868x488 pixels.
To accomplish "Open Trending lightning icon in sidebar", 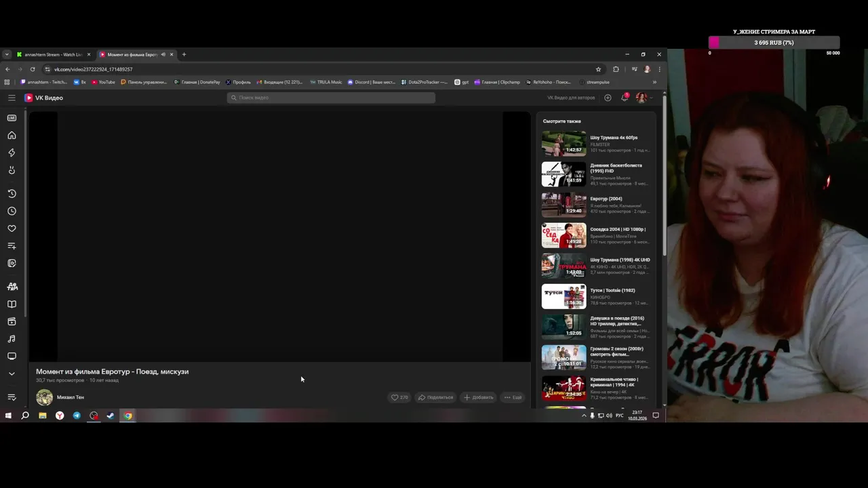I will 12,152.
